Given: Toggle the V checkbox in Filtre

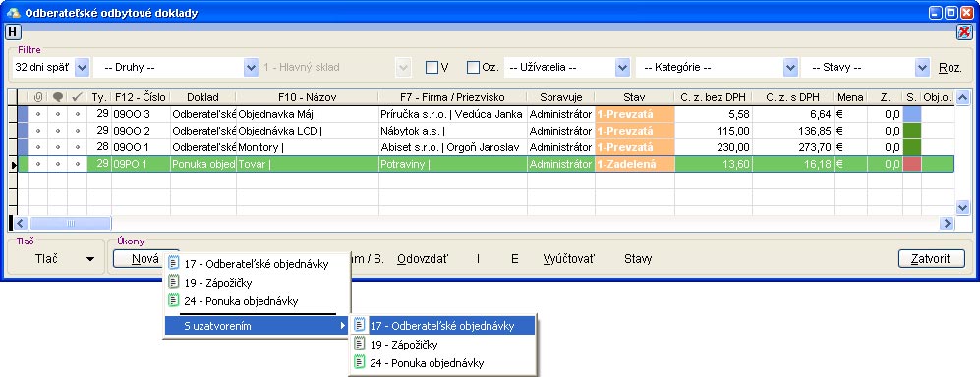Looking at the screenshot, I should tap(432, 67).
